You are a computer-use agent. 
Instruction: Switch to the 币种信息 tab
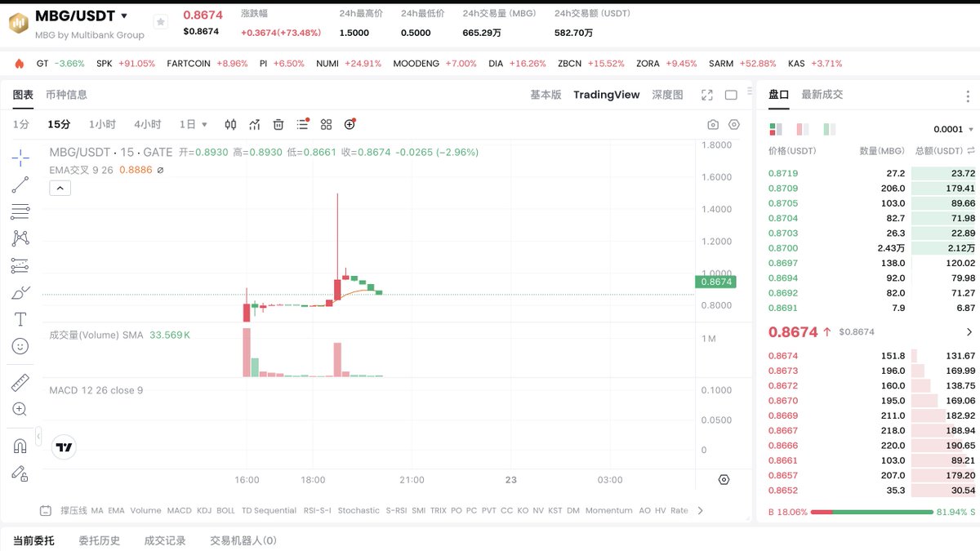pos(66,95)
